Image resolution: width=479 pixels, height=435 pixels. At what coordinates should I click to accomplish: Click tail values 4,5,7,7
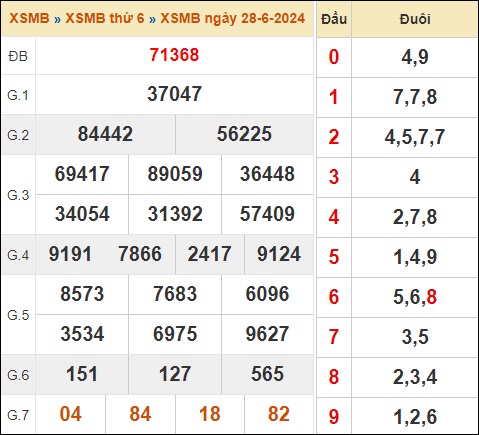[x=415, y=137]
